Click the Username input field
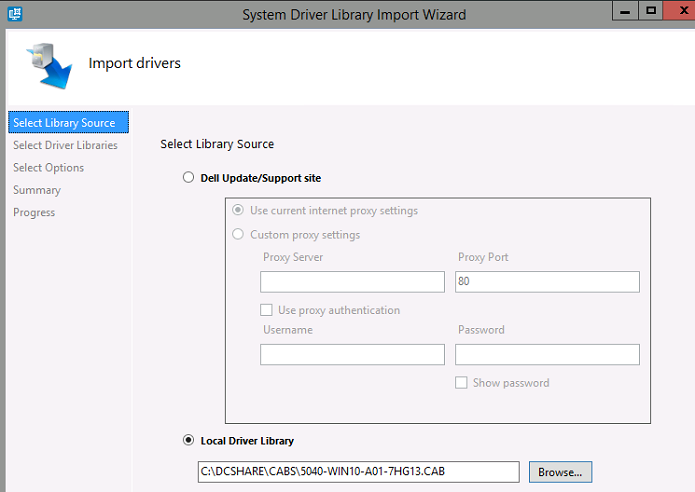Viewport: 695px width, 492px height. (352, 355)
